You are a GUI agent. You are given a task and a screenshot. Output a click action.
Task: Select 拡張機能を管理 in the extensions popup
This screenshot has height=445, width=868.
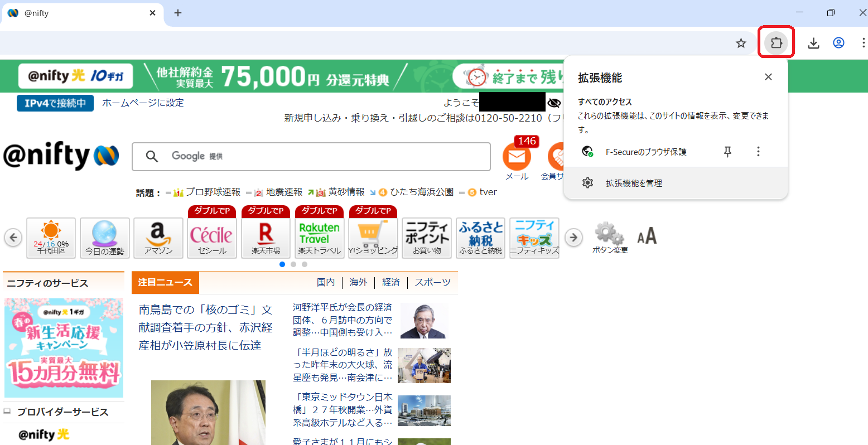point(634,183)
